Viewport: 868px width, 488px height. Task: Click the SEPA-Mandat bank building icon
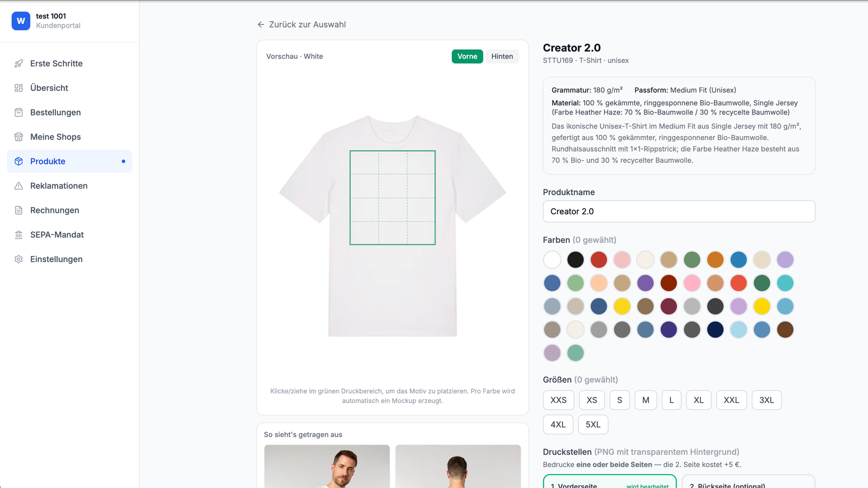point(18,235)
